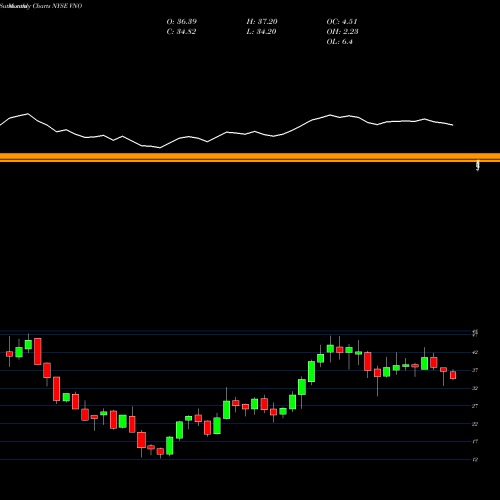The width and height of the screenshot is (500, 500).
Task: Click the 37 price axis label
Action: coord(475,370)
